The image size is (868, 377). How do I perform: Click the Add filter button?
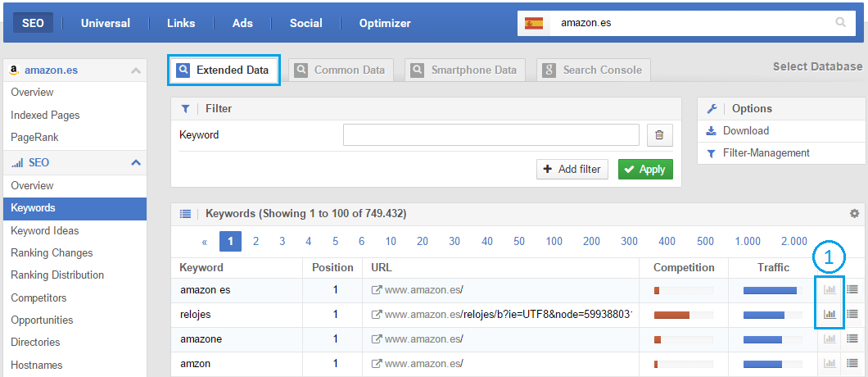[x=572, y=170]
